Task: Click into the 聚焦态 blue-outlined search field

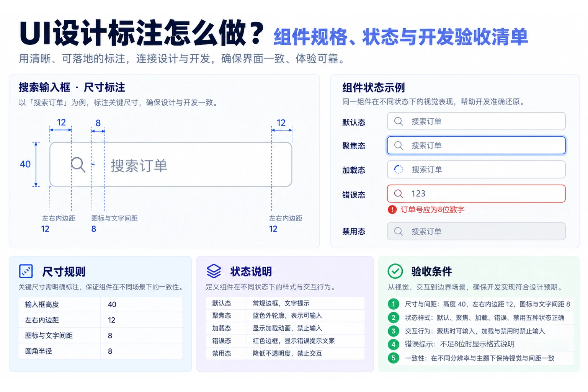Action: [x=476, y=145]
